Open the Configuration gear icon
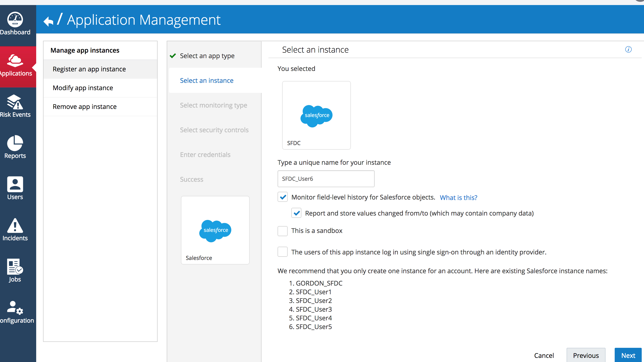 [x=15, y=308]
